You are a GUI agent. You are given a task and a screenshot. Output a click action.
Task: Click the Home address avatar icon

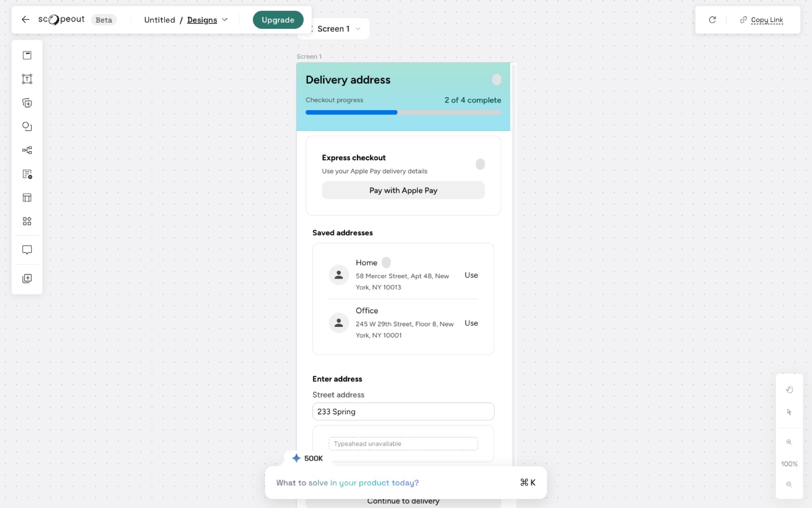339,275
